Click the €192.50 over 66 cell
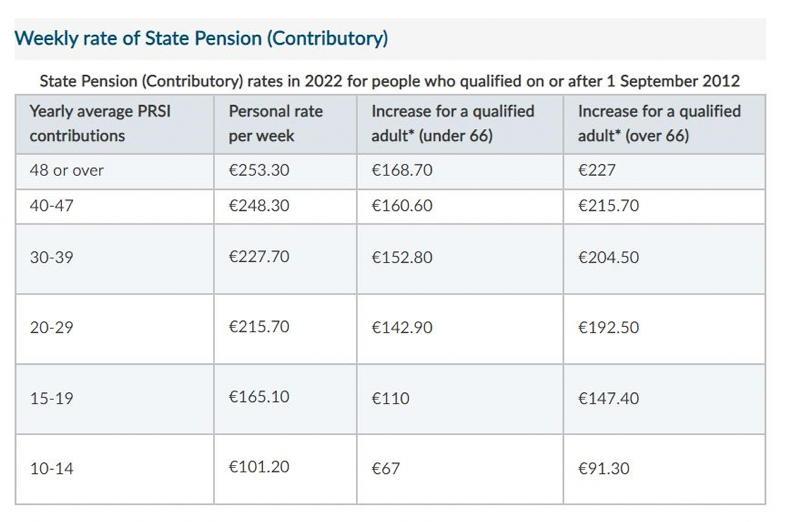Screen dimensions: 790x522 pos(608,328)
